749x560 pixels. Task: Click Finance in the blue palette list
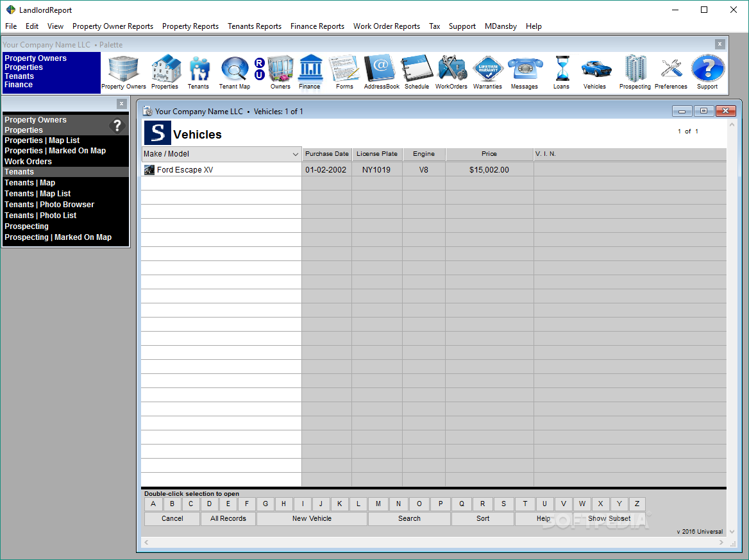(19, 85)
